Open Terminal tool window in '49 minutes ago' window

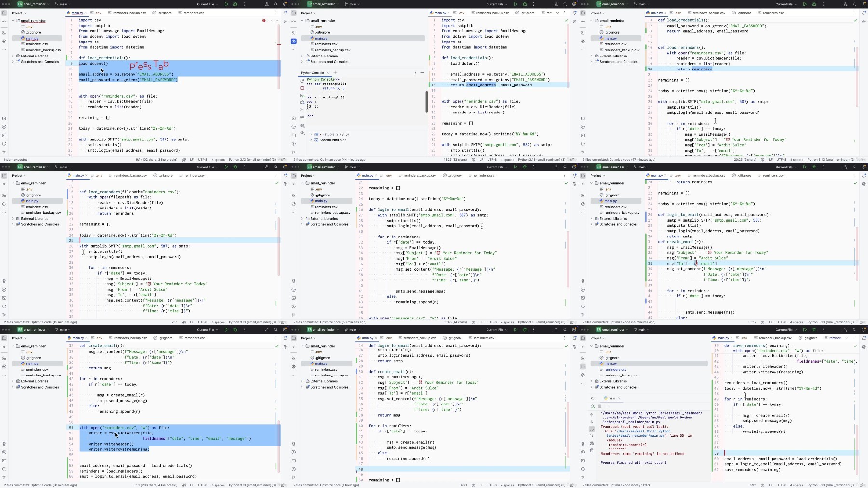click(x=4, y=298)
